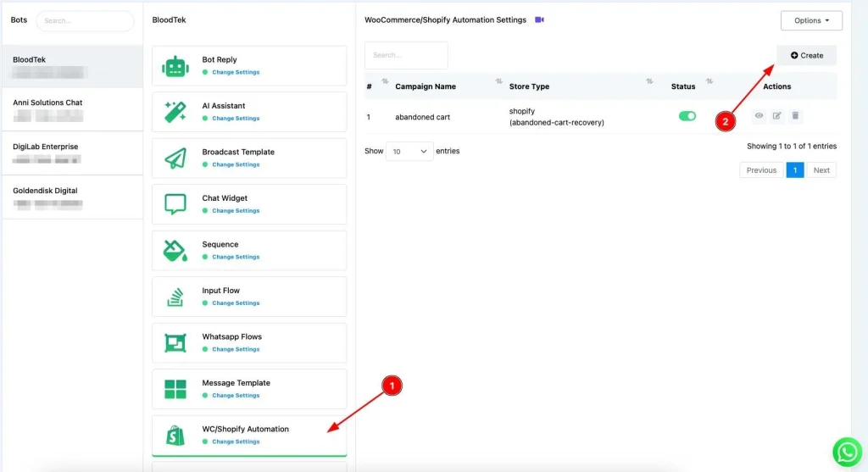Click Change Settings under AI Assistant
This screenshot has width=868, height=472.
(x=236, y=119)
